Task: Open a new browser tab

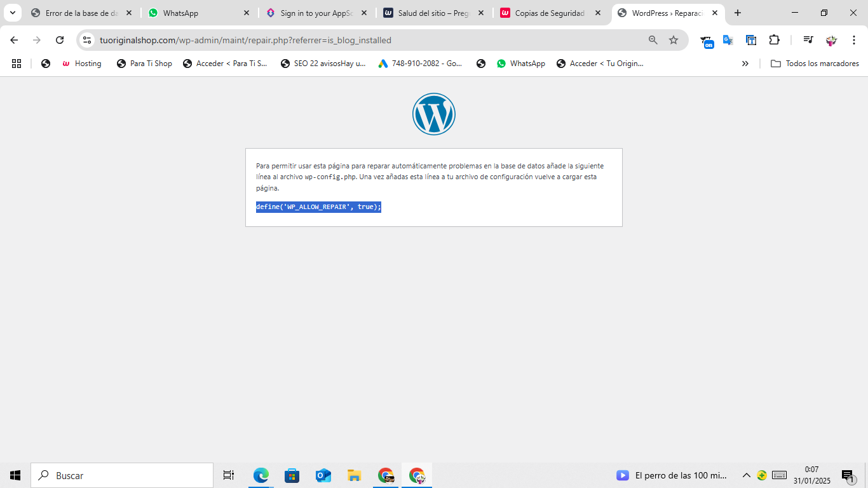Action: 738,13
